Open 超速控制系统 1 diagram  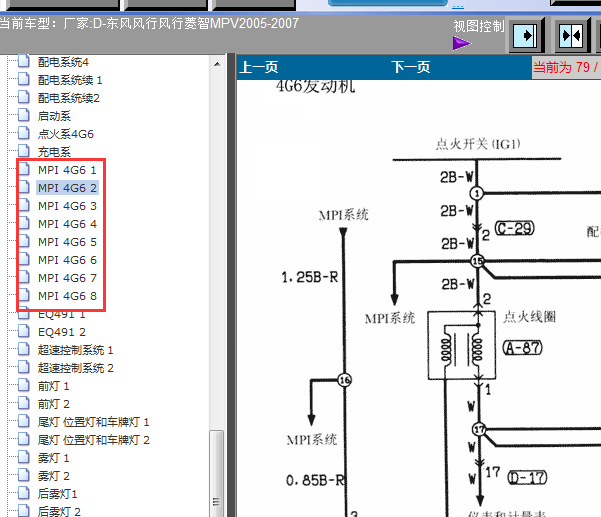(76, 350)
